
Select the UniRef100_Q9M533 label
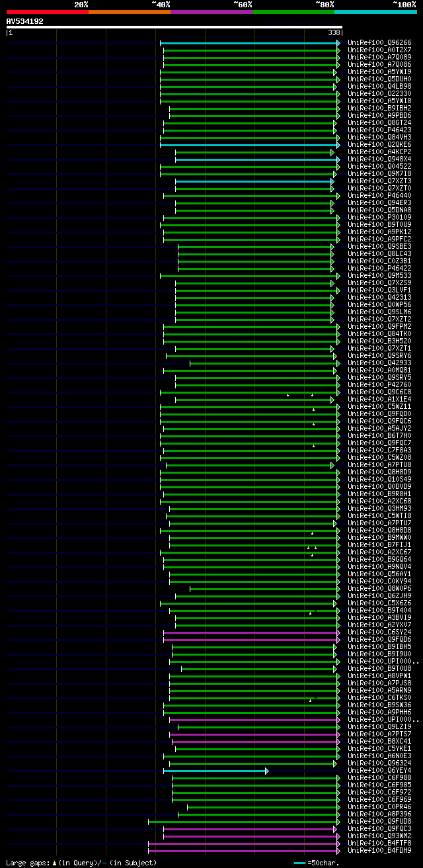tap(379, 276)
